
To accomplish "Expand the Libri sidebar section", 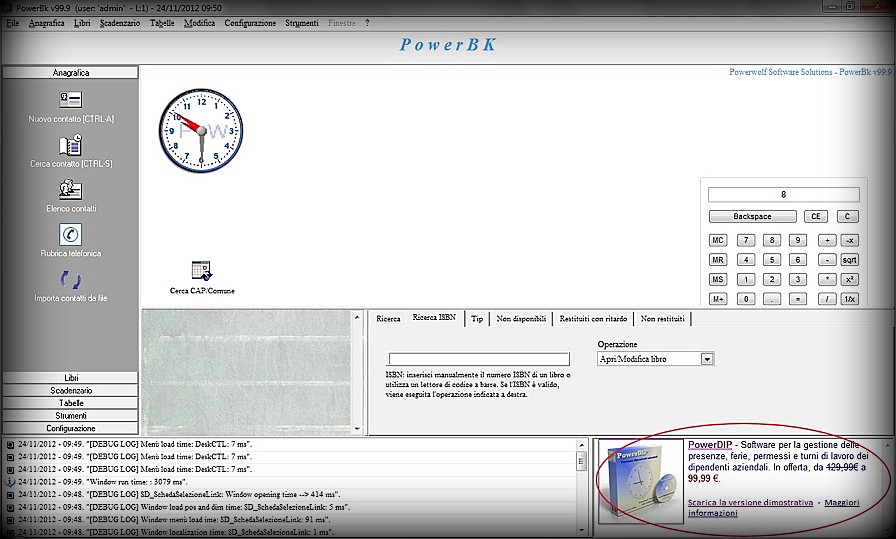I will coord(71,378).
